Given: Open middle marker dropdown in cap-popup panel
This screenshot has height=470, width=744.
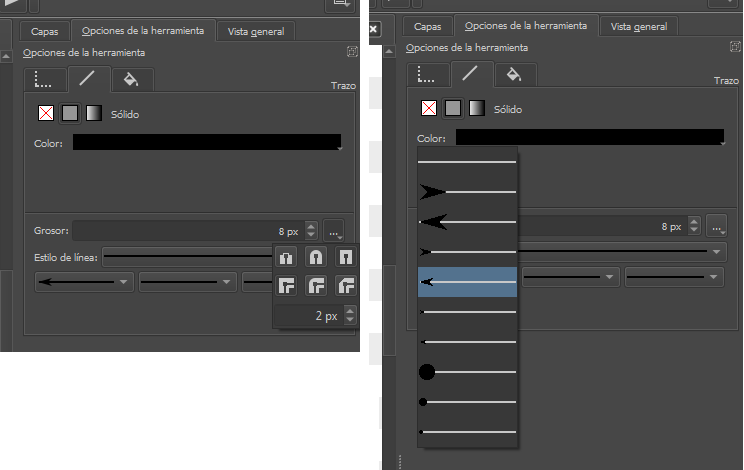Looking at the screenshot, I should coord(187,282).
